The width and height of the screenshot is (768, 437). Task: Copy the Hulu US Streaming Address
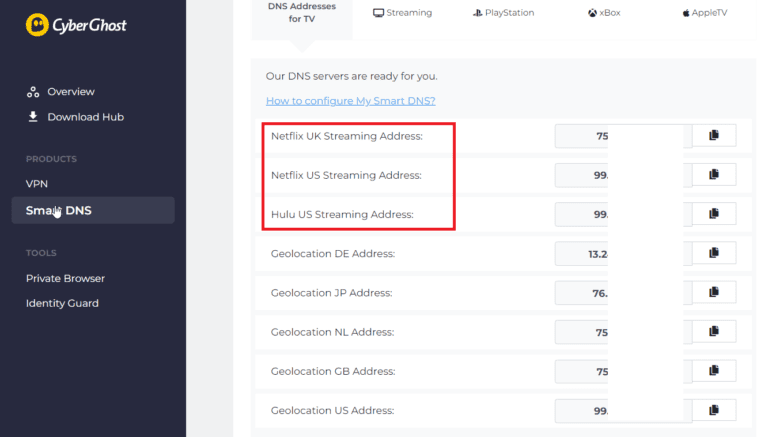tap(713, 214)
